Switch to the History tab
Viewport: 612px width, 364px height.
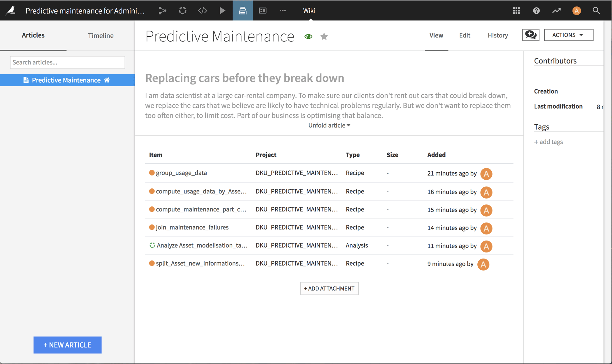[498, 35]
